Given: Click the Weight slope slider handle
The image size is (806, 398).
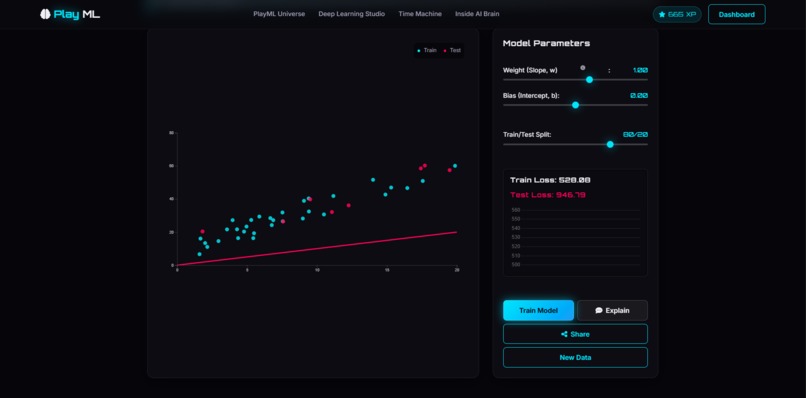Looking at the screenshot, I should pyautogui.click(x=590, y=80).
